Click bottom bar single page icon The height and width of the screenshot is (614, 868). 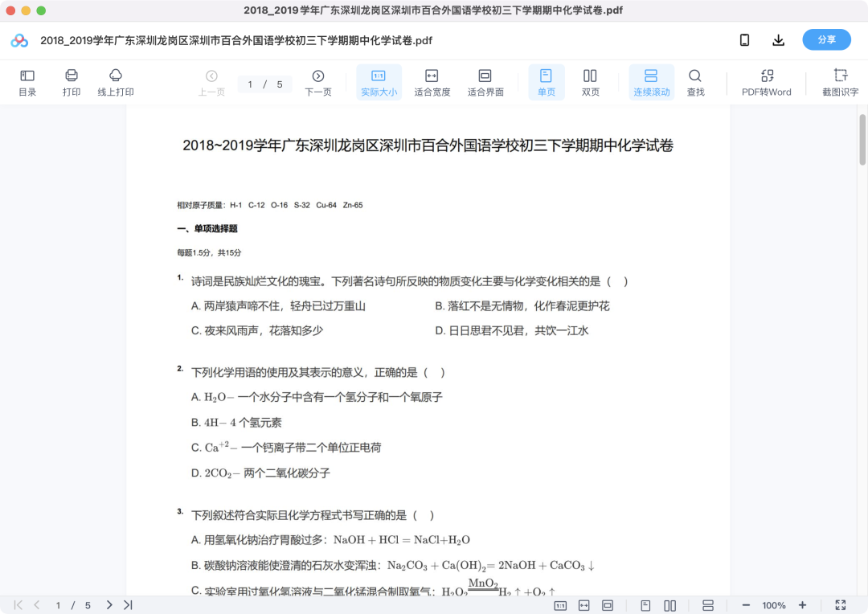(645, 606)
